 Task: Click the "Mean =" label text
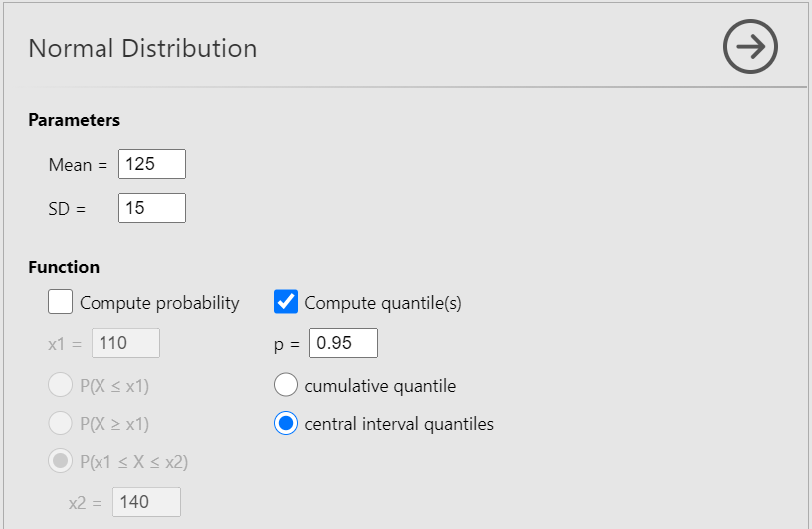pyautogui.click(x=78, y=165)
